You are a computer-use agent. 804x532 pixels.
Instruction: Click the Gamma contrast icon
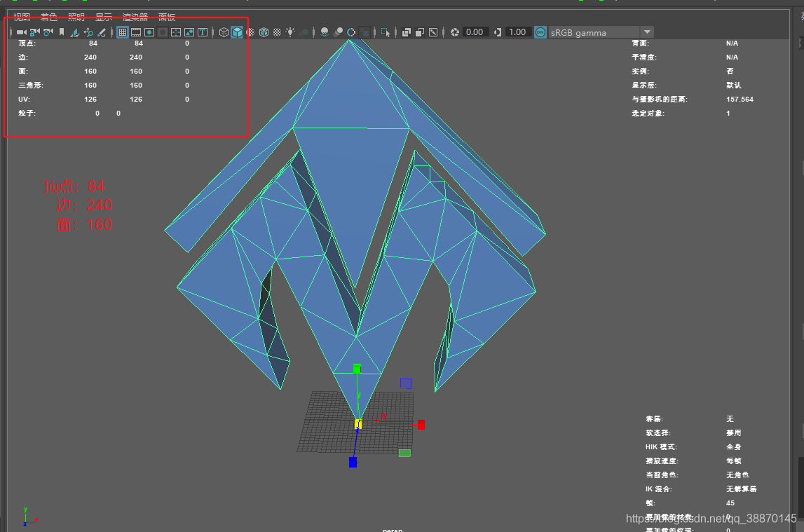(498, 32)
